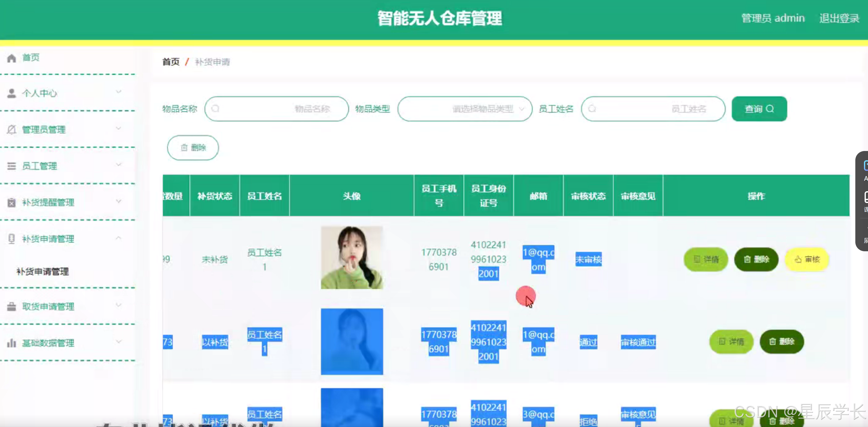This screenshot has height=427, width=868.
Task: Click the 个人中心 user icon
Action: [11, 93]
